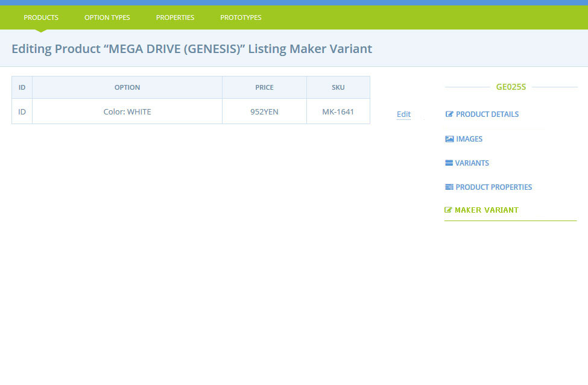Select the 'Color: WHITE' option cell
The width and height of the screenshot is (588, 385).
[x=127, y=111]
